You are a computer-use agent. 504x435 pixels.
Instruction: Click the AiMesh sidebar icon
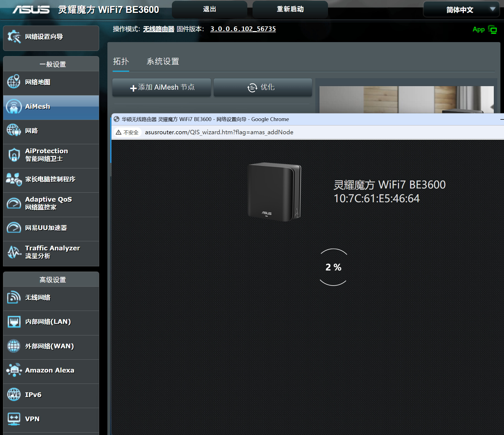click(x=14, y=106)
